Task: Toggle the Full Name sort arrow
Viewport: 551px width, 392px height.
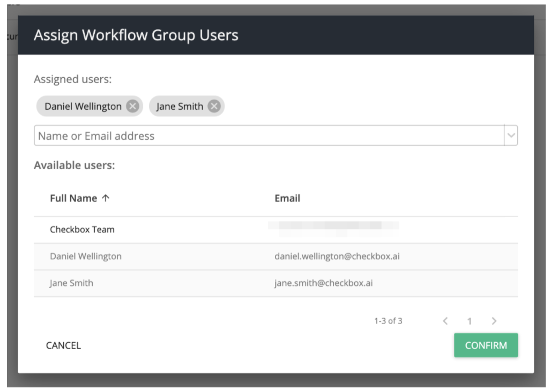Action: 106,198
